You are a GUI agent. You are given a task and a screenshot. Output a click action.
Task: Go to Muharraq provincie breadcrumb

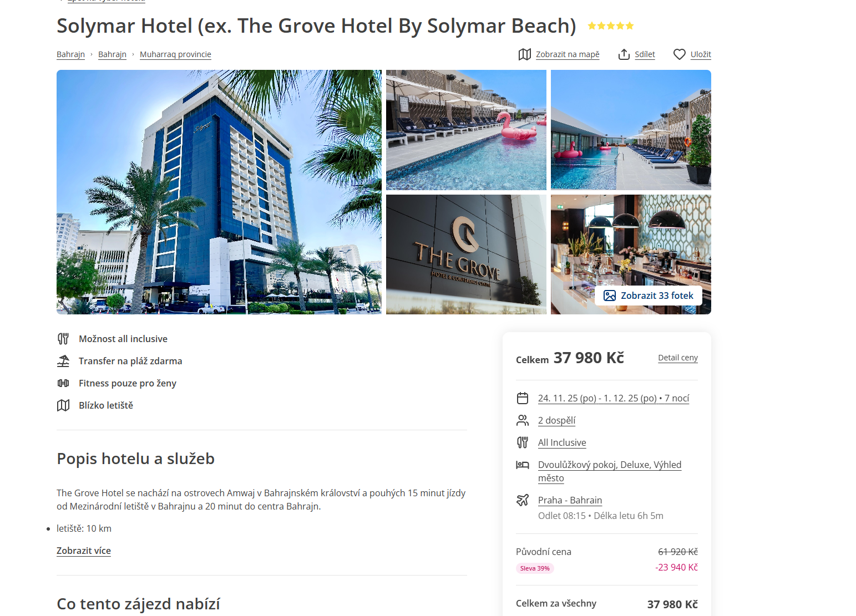(175, 54)
